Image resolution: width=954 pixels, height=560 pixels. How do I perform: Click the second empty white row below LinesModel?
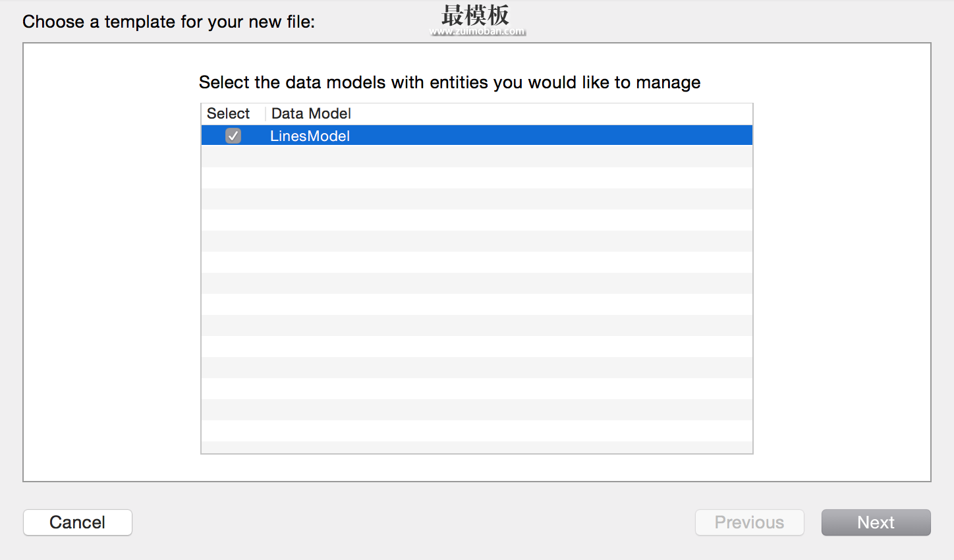(477, 177)
